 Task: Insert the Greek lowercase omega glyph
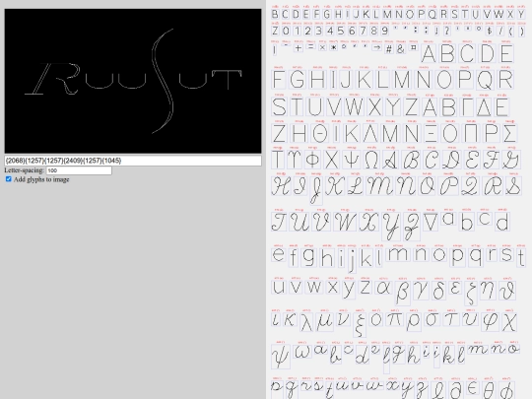[302, 352]
